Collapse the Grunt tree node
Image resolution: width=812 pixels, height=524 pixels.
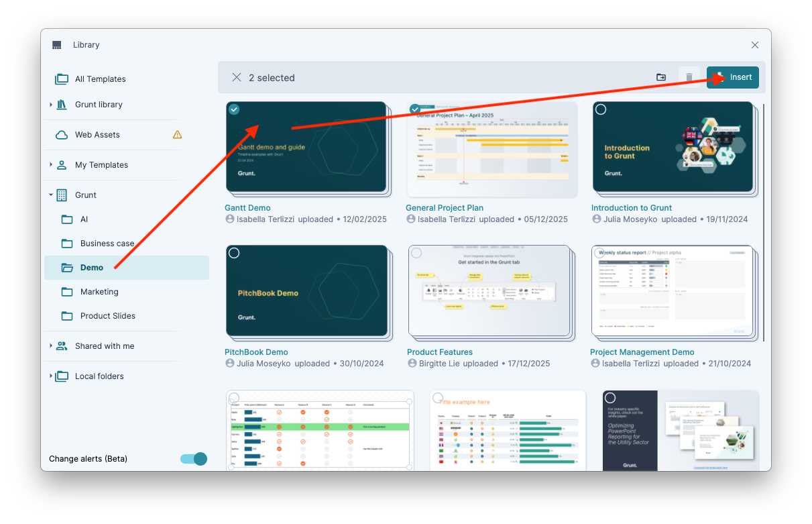pyautogui.click(x=51, y=195)
